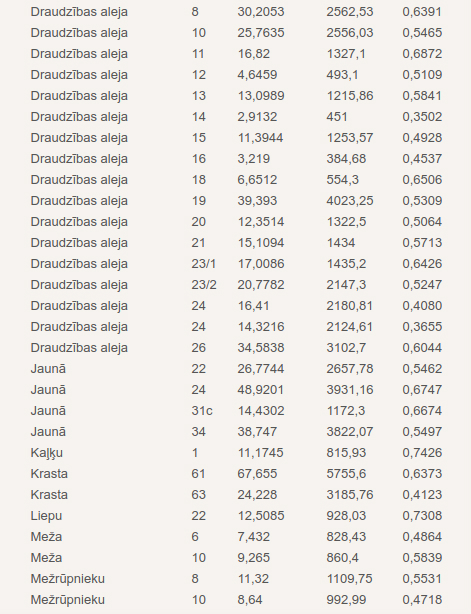Click the 4023,25 area cell

tap(350, 201)
